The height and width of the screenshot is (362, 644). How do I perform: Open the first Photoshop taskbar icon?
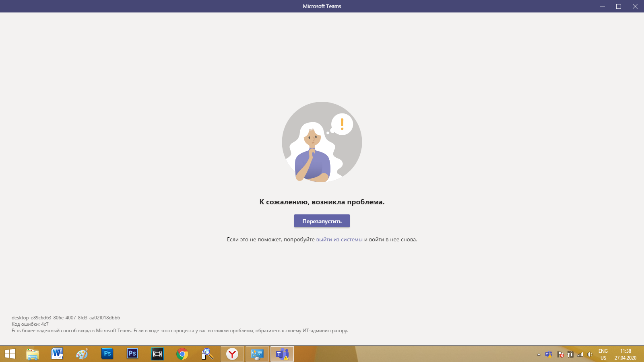[107, 354]
